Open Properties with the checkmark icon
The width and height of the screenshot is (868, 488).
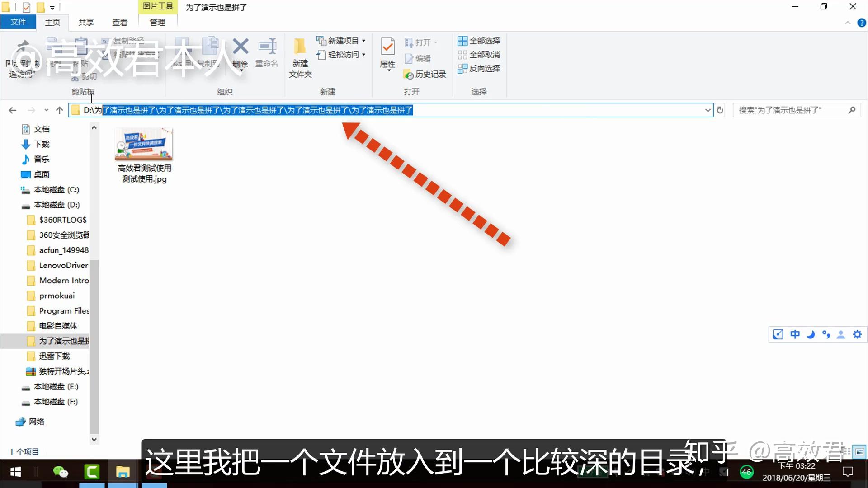(x=387, y=47)
